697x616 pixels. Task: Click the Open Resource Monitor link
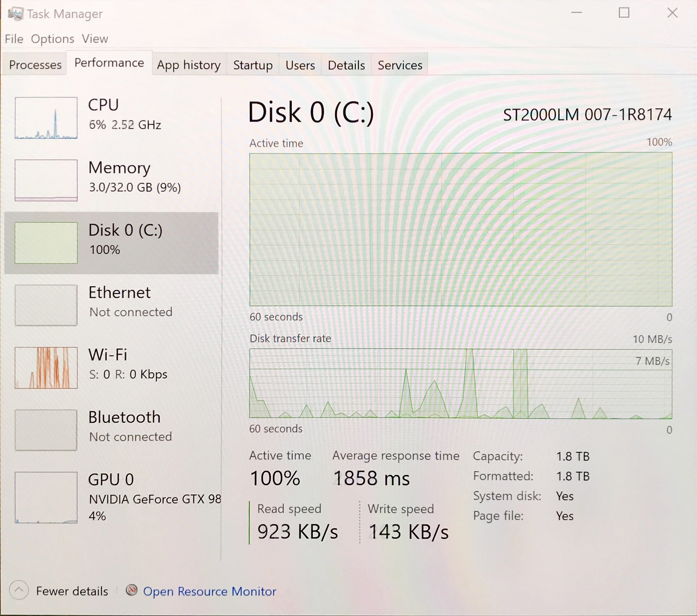pyautogui.click(x=209, y=591)
